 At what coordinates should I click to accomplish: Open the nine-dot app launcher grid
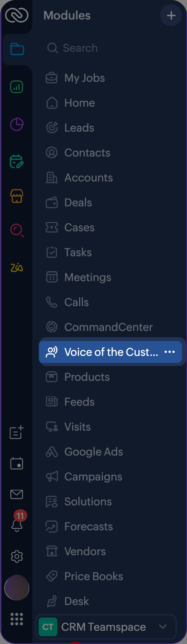click(x=17, y=619)
